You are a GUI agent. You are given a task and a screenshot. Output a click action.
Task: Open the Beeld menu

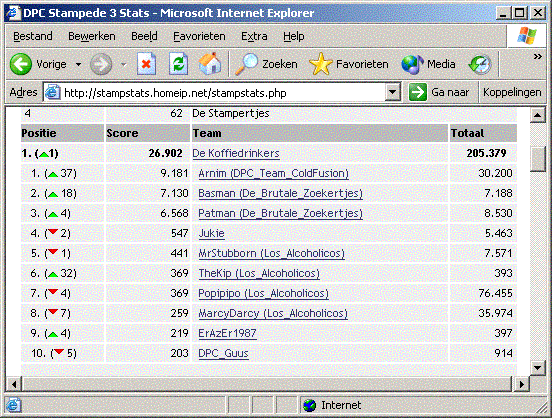tap(144, 36)
